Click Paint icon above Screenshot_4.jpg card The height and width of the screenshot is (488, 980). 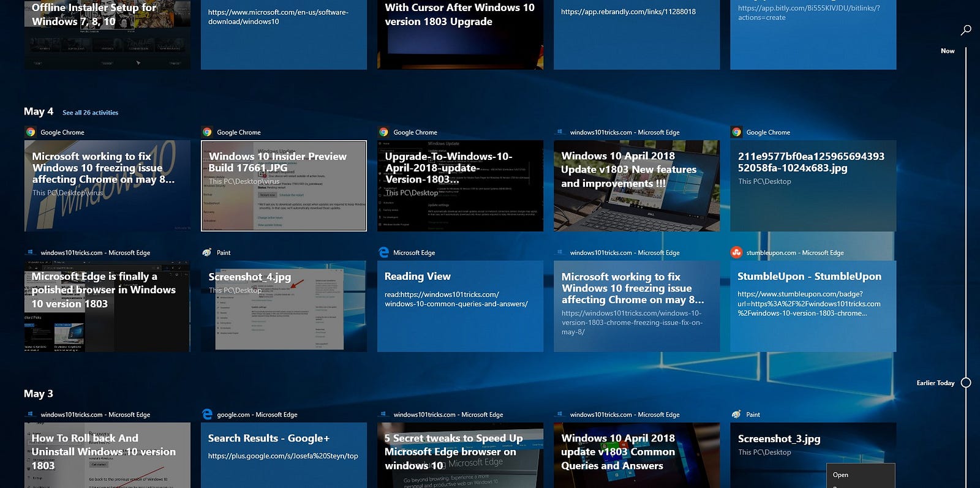(207, 252)
